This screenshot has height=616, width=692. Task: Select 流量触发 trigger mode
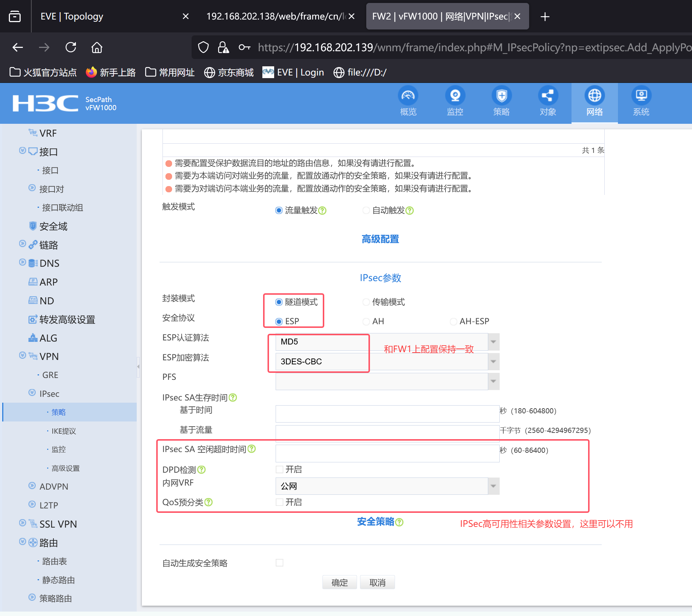click(x=279, y=210)
